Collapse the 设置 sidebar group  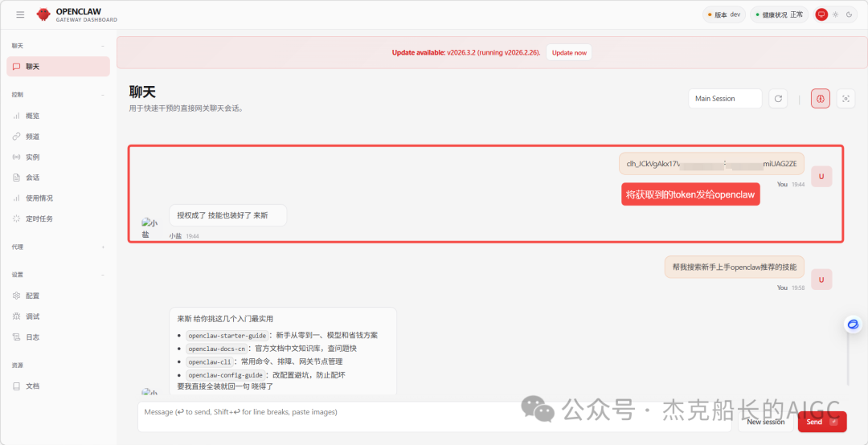pos(102,275)
